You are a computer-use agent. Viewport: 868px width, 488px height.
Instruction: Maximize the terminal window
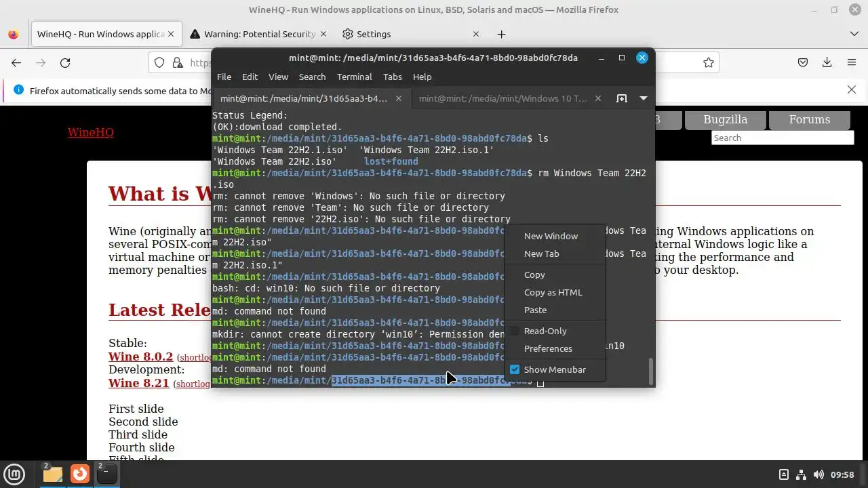pos(621,58)
